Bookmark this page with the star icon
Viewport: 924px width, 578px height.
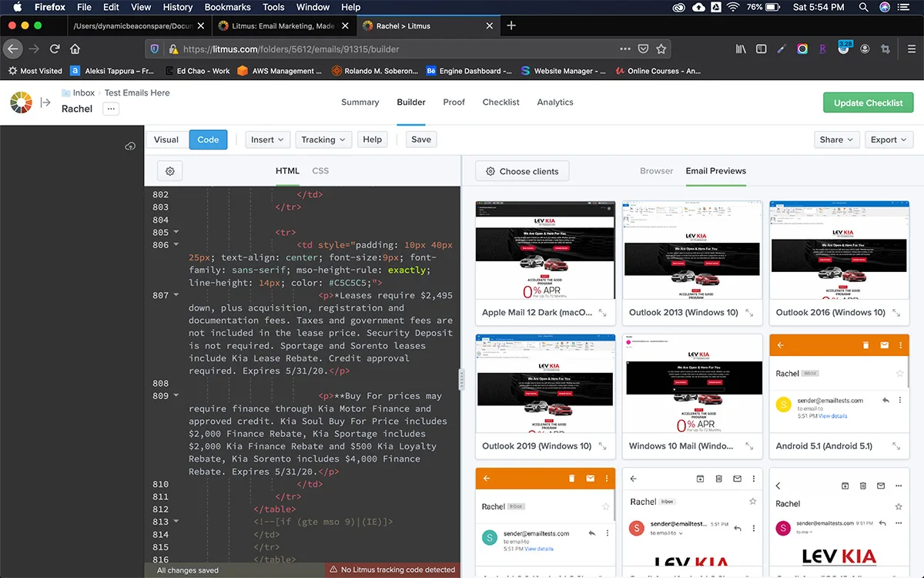point(661,49)
